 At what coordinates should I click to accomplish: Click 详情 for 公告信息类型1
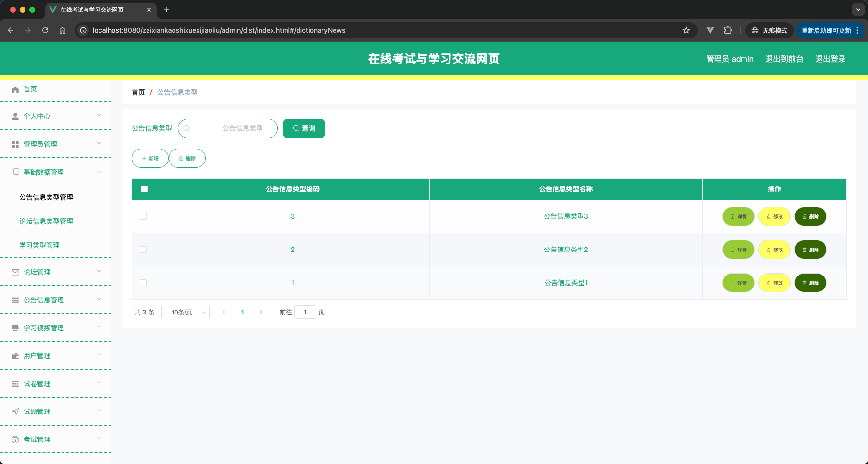coord(738,283)
